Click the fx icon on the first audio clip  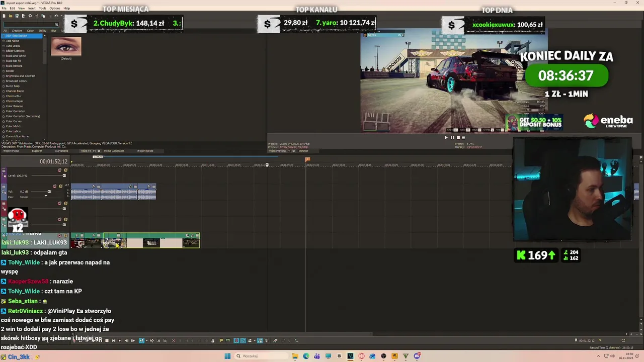[94, 186]
